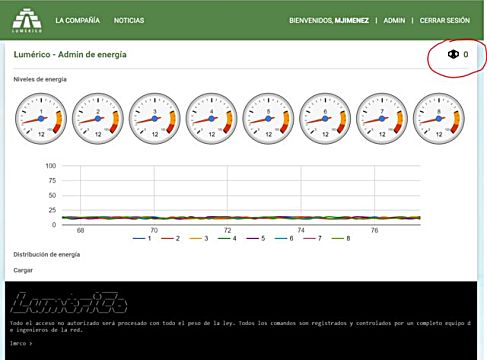Click CERRAR SESIÓN to log out
487x360 pixels.
click(445, 20)
